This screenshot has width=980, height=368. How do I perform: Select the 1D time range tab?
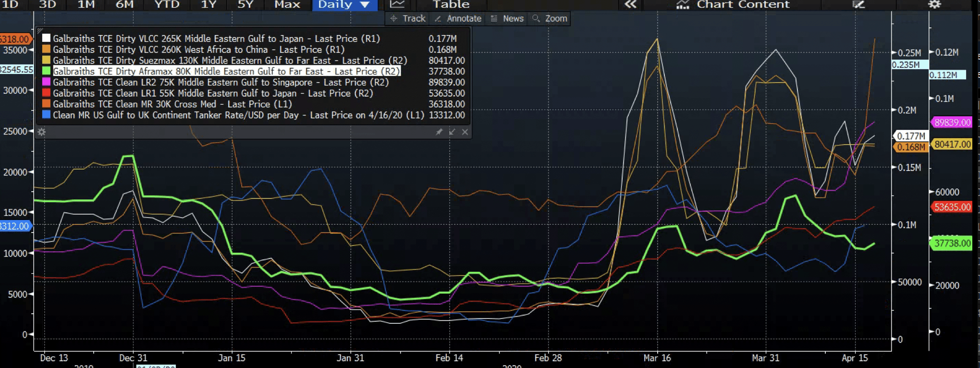point(10,4)
